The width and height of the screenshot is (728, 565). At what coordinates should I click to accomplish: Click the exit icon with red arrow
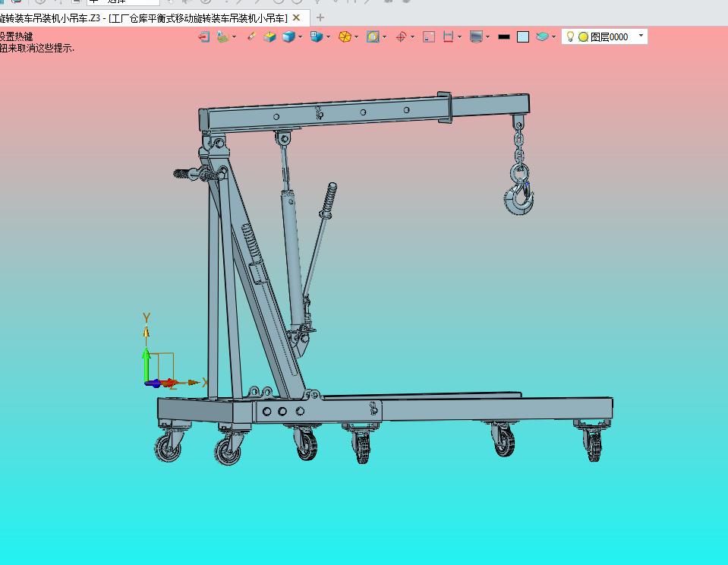[203, 36]
